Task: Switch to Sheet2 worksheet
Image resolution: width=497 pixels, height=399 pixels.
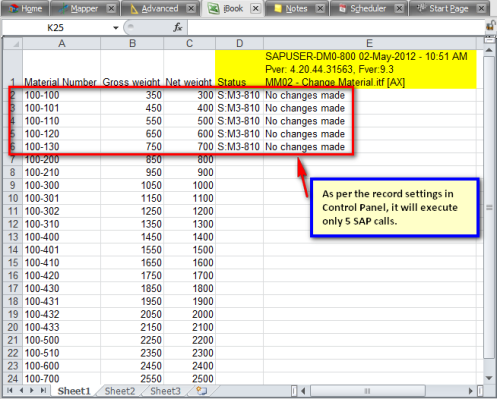Action: tap(120, 391)
